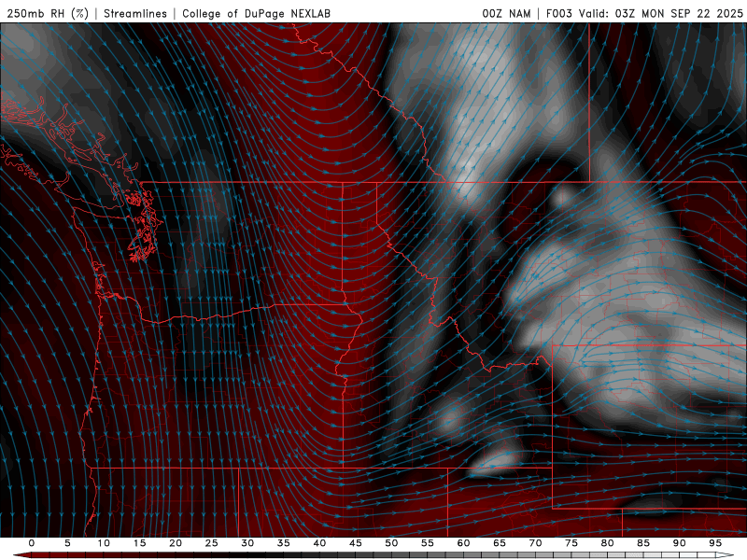Viewport: 747px width, 560px height.
Task: Click the 45 label on the color scale
Action: click(356, 543)
